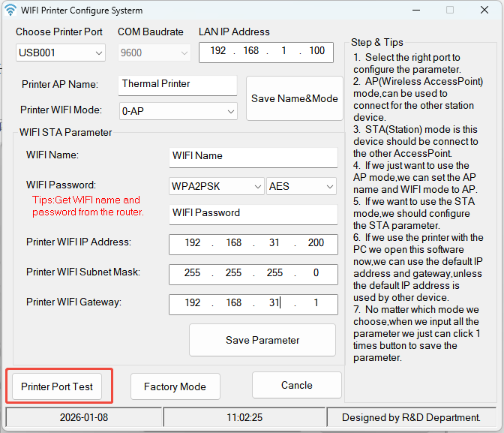The height and width of the screenshot is (433, 504).
Task: Focus the Printer AP Name field
Action: point(178,84)
